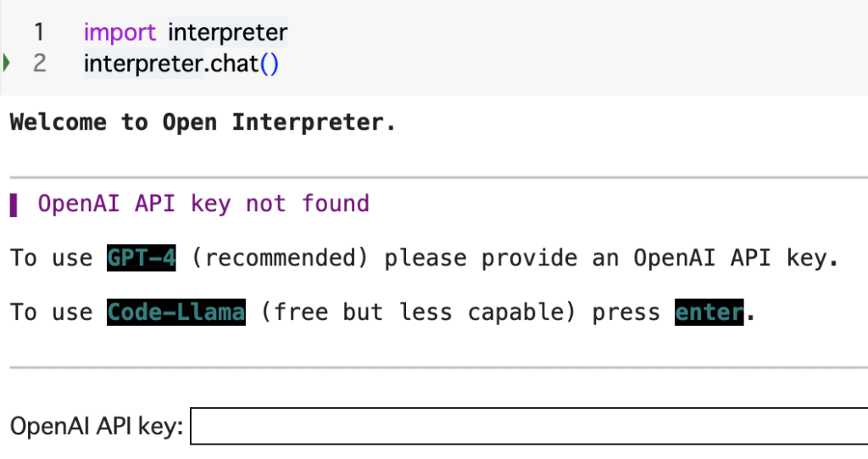
Task: Click line number 1 in the gutter
Action: click(39, 32)
